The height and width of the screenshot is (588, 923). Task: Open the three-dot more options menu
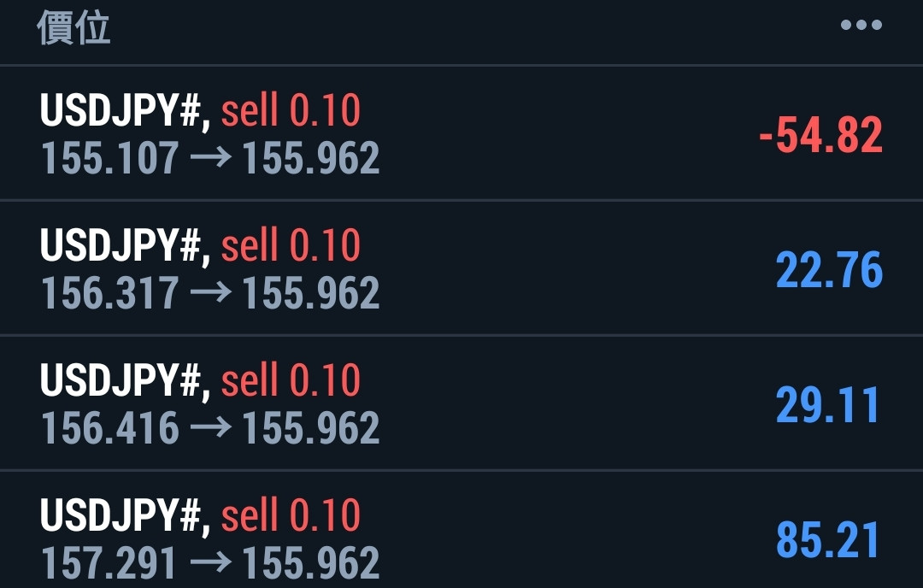[861, 26]
